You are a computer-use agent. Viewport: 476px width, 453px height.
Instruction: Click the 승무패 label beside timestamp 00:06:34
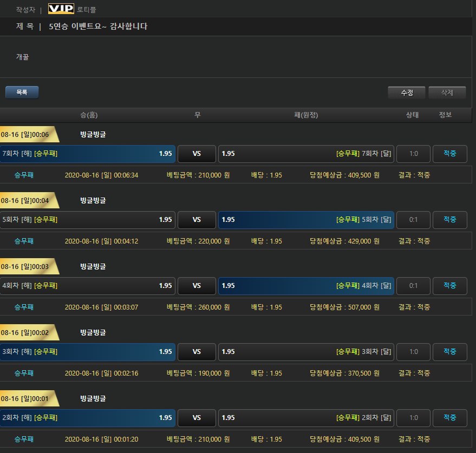pyautogui.click(x=24, y=175)
